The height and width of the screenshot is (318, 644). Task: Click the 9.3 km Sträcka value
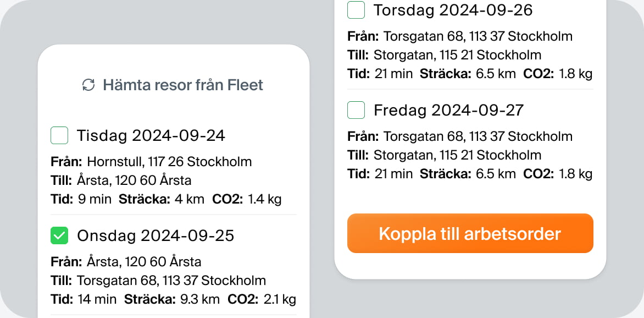pos(199,299)
